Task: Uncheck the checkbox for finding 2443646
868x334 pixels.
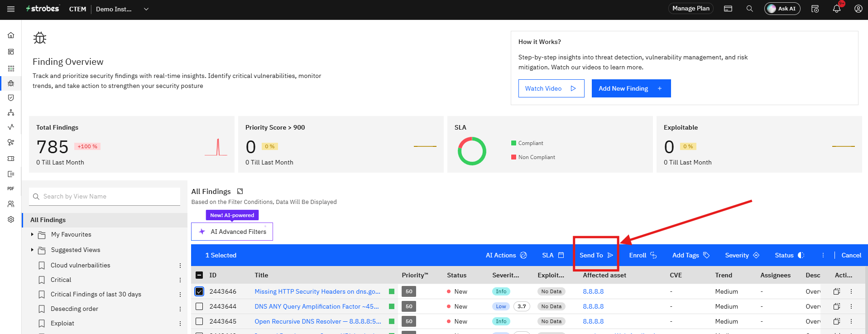Action: tap(199, 291)
